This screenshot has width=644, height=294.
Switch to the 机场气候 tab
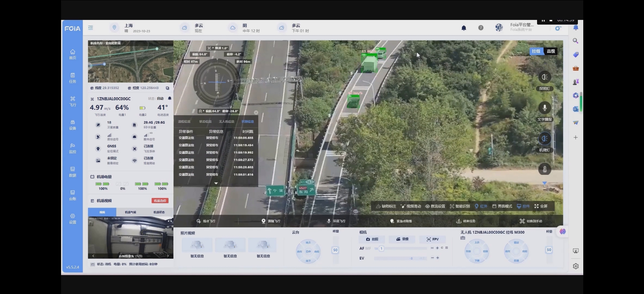click(131, 212)
